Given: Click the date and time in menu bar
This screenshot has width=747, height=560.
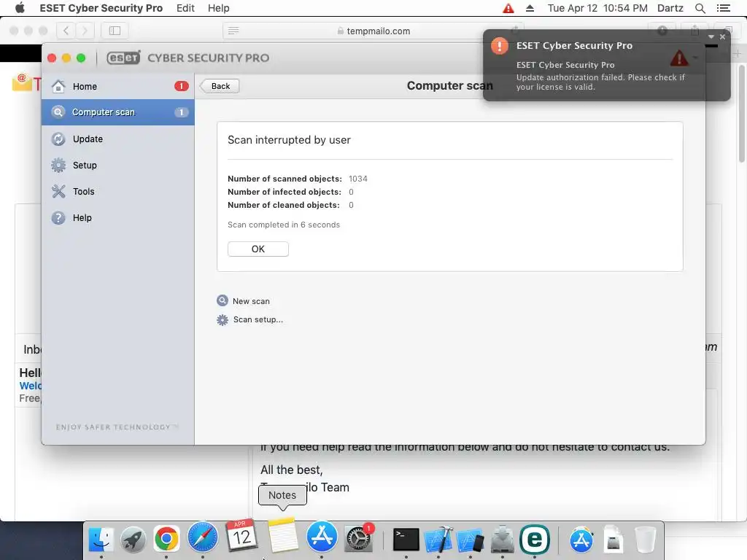Looking at the screenshot, I should (x=597, y=8).
